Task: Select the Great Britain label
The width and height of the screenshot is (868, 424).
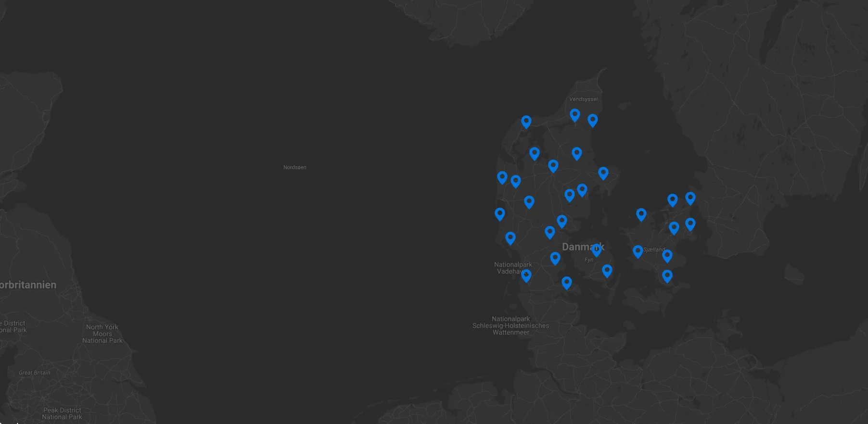Action: point(35,373)
